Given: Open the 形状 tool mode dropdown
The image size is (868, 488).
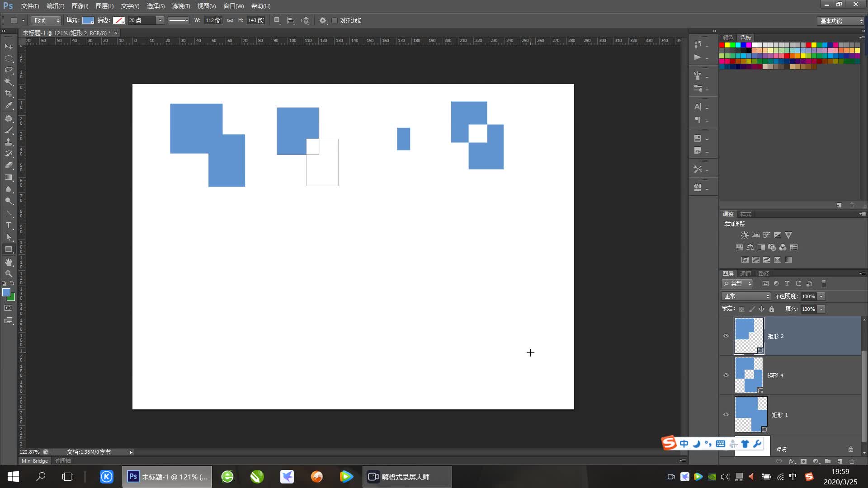Looking at the screenshot, I should point(46,20).
